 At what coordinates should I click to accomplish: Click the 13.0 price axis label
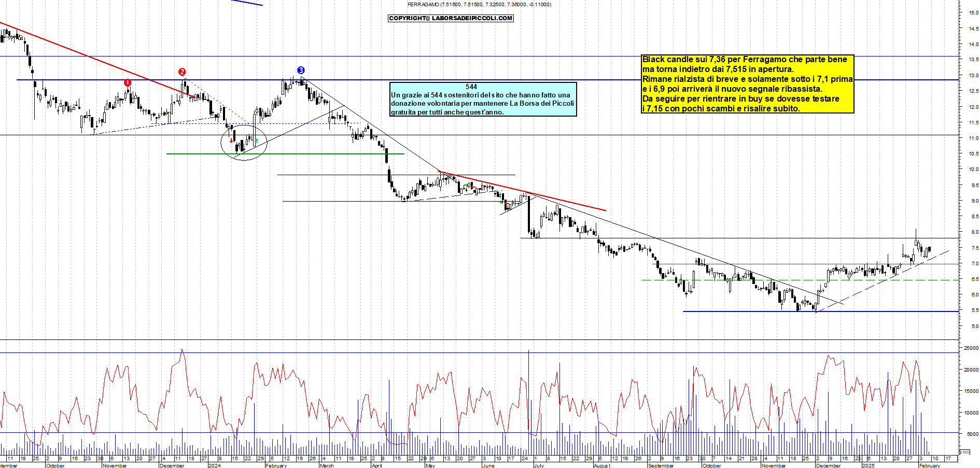point(973,76)
